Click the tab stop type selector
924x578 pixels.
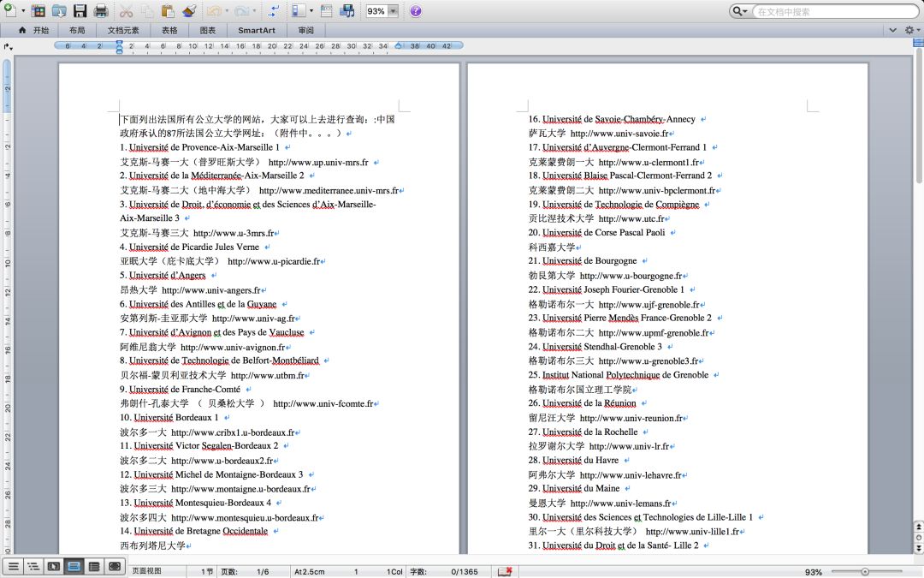(x=7, y=46)
